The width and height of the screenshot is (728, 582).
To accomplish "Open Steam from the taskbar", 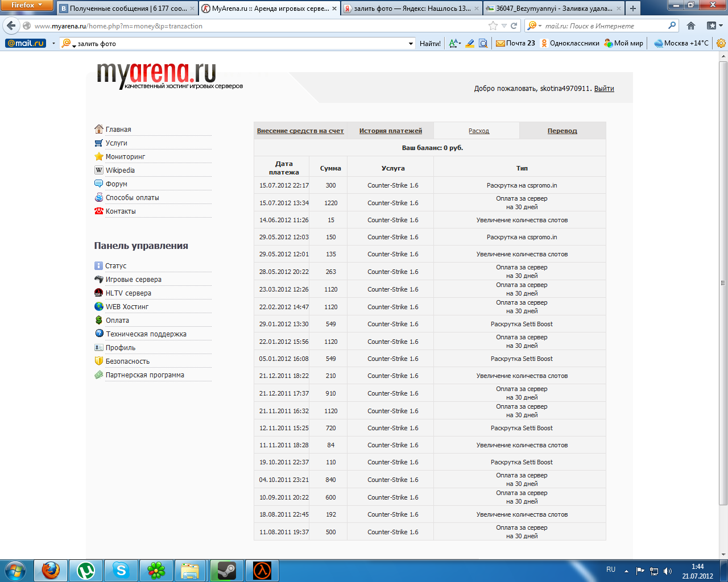I will (227, 570).
